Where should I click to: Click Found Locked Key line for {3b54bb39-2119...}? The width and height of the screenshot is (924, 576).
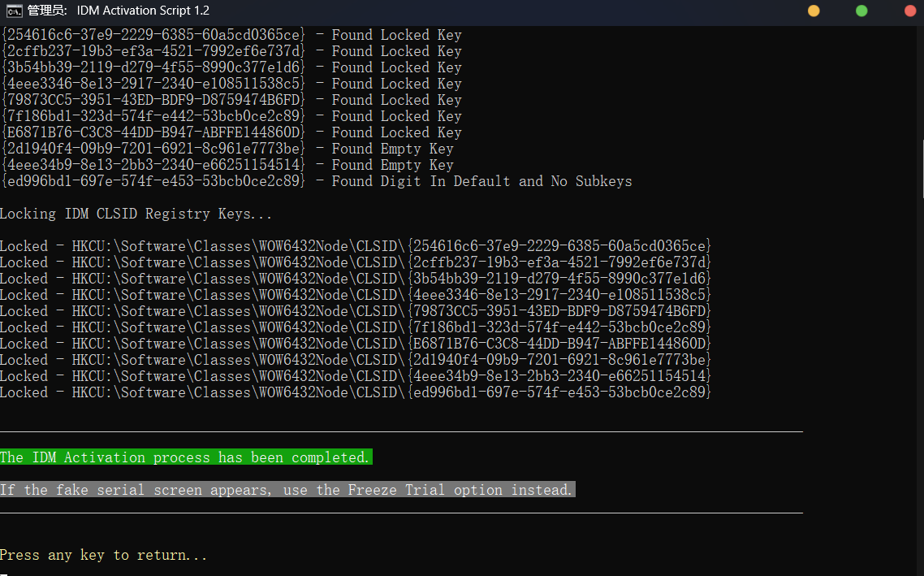(231, 67)
